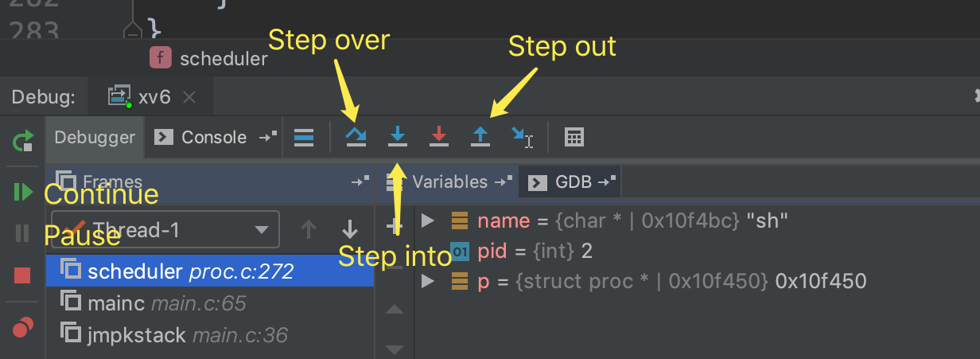
Task: Pause the running program
Action: [x=22, y=233]
